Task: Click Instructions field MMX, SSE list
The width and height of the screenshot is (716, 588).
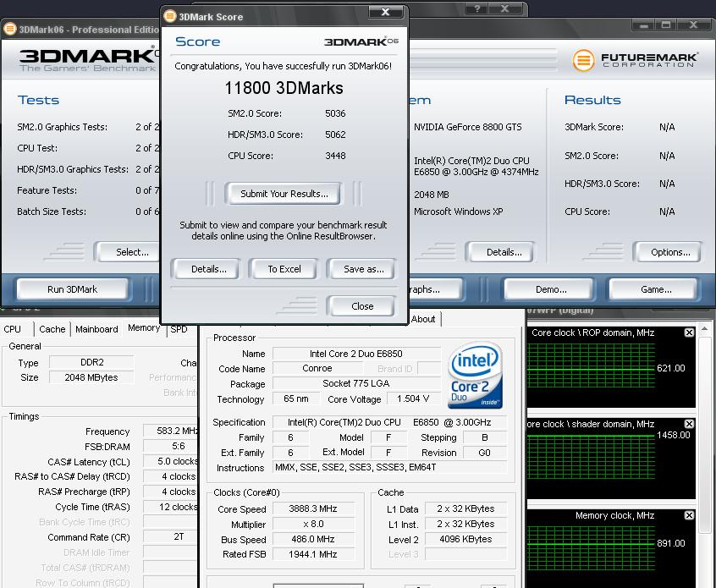Action: [389, 468]
